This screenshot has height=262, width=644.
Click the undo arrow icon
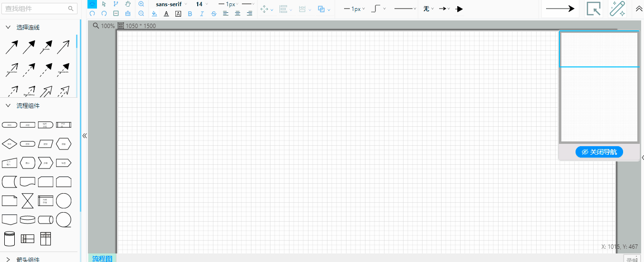[92, 14]
